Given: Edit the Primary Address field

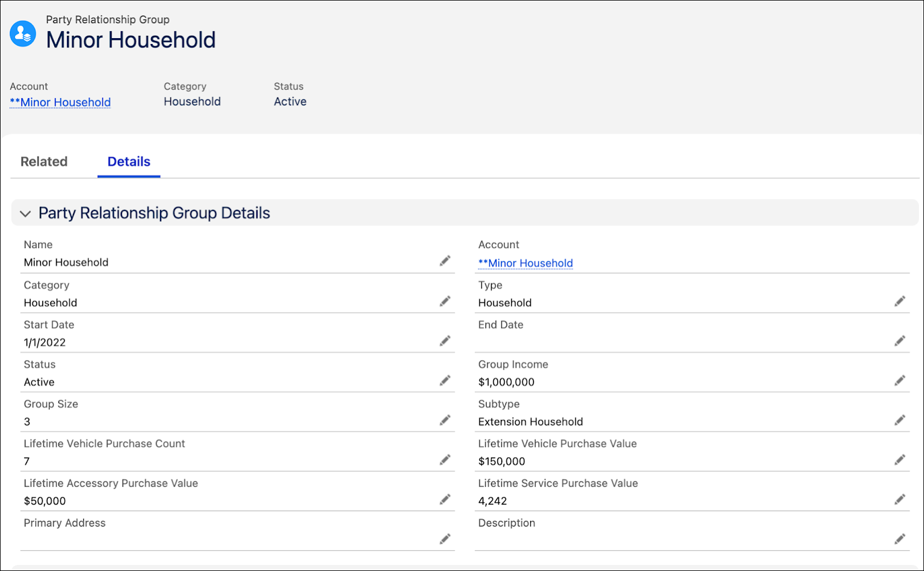Looking at the screenshot, I should [445, 539].
